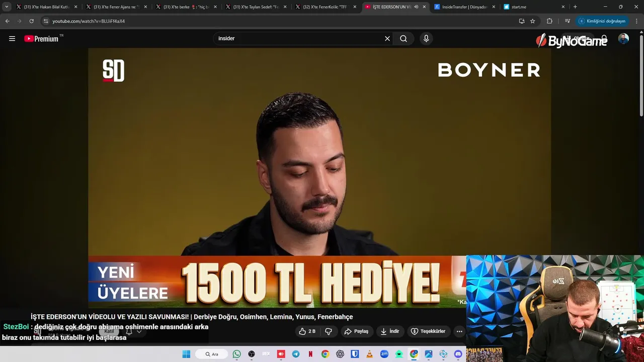Switch to the 'X'te berke' tab
Viewport: 644px width, 362px height.
[186, 7]
